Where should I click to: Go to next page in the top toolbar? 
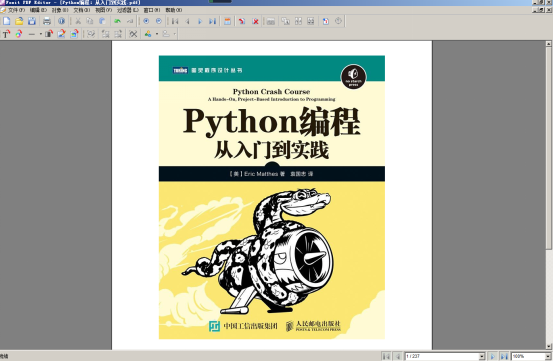[x=200, y=21]
